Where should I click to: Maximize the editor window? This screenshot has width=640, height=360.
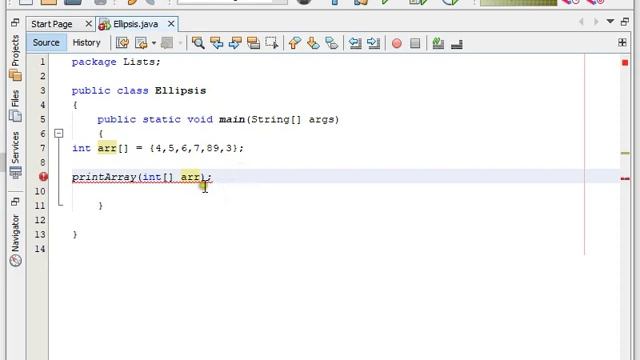pyautogui.click(x=625, y=22)
